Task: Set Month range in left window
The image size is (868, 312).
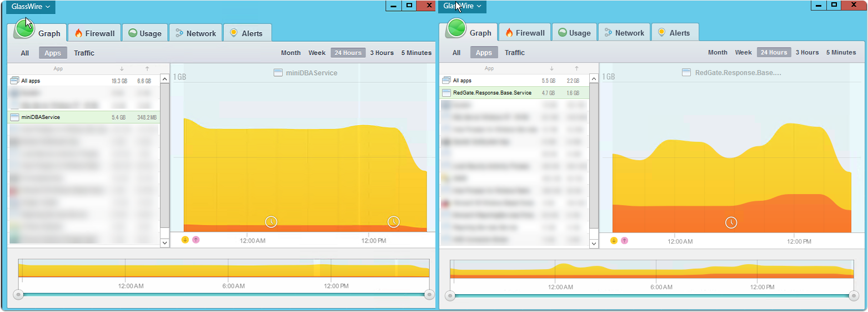Action: (291, 53)
